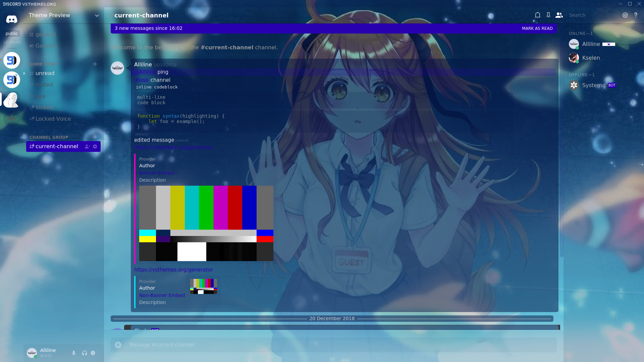Open the aaa channel
The image size is (644, 362).
63,96
